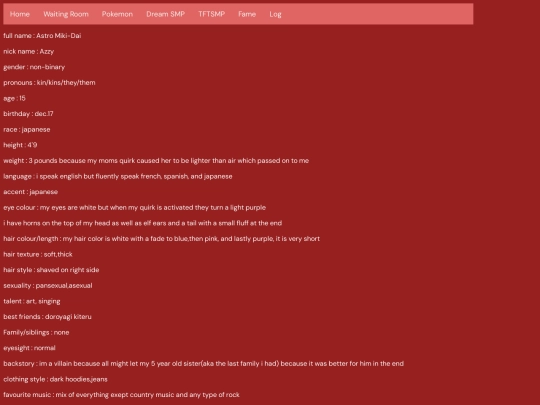Open the Home page link
This screenshot has height=405, width=540.
(20, 14)
